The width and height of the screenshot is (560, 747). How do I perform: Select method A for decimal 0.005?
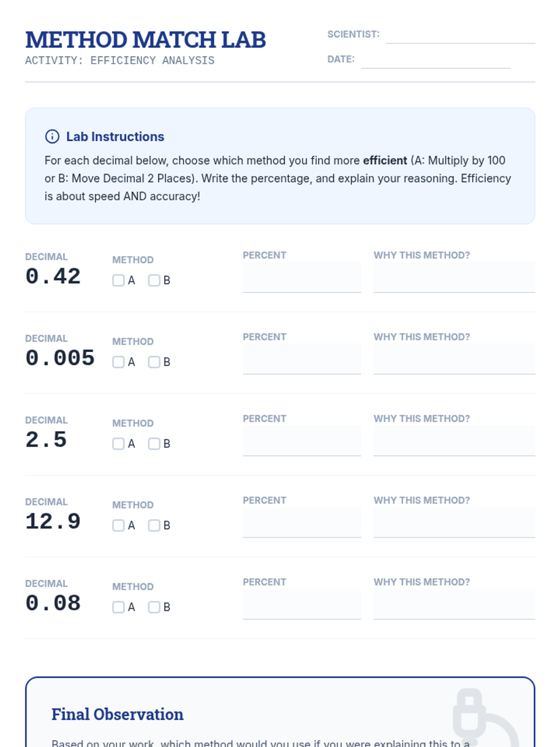point(119,362)
